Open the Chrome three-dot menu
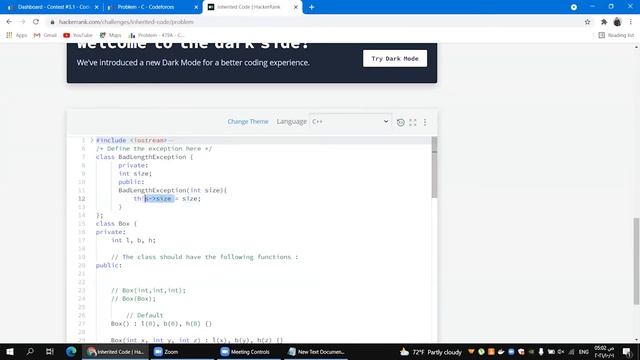 coord(631,22)
